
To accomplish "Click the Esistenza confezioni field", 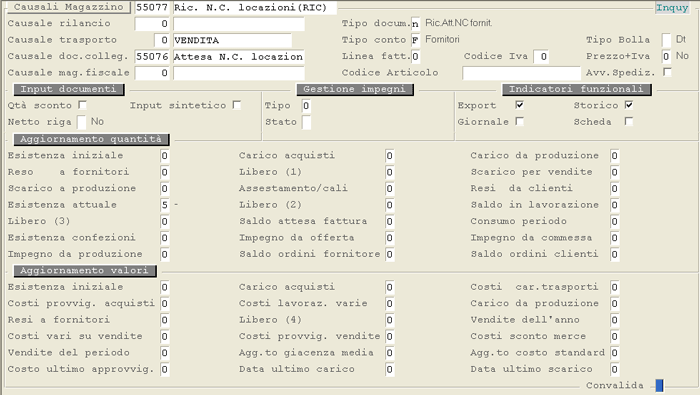I will [165, 238].
